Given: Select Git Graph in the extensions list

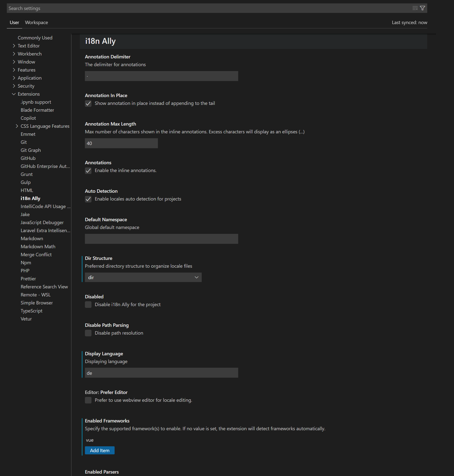Looking at the screenshot, I should tap(31, 150).
